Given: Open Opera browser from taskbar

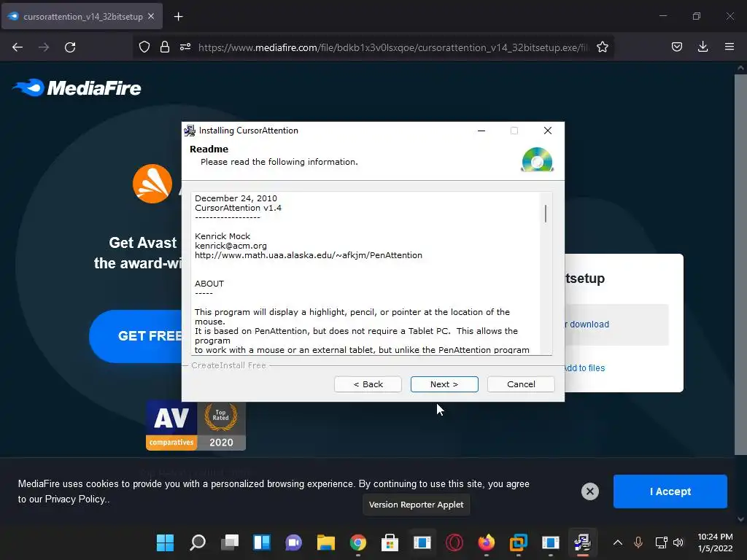Looking at the screenshot, I should [454, 542].
